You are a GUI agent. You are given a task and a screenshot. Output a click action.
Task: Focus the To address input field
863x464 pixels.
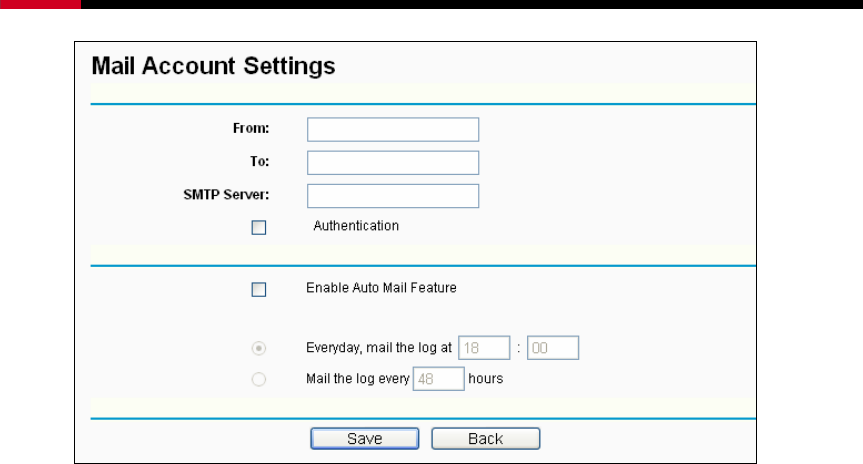(x=393, y=162)
